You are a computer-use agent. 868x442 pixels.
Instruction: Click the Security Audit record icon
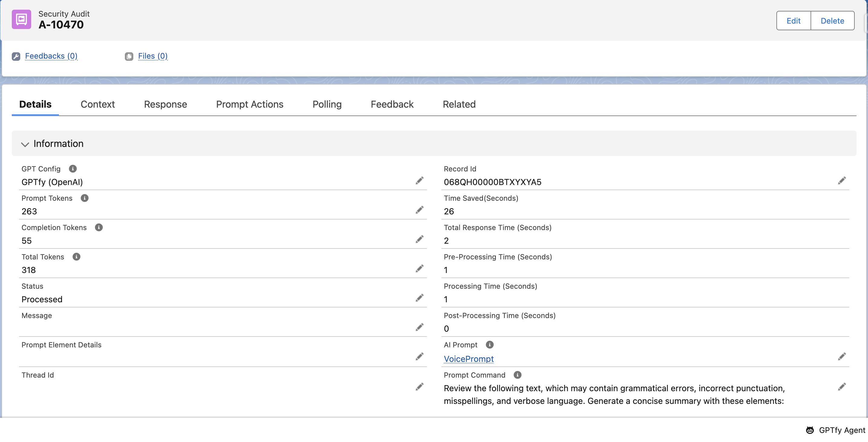coord(21,20)
